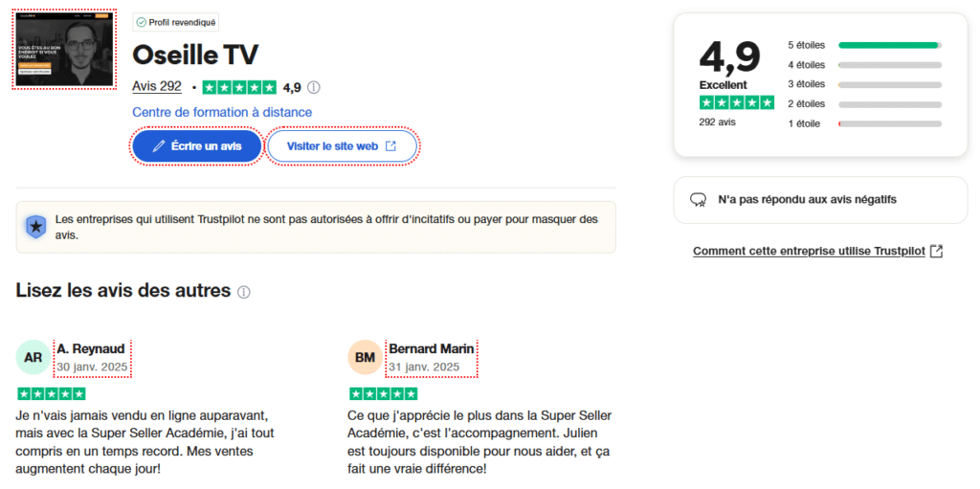980x489 pixels.
Task: Click the info icon next to 4,9 rating
Action: pyautogui.click(x=314, y=87)
